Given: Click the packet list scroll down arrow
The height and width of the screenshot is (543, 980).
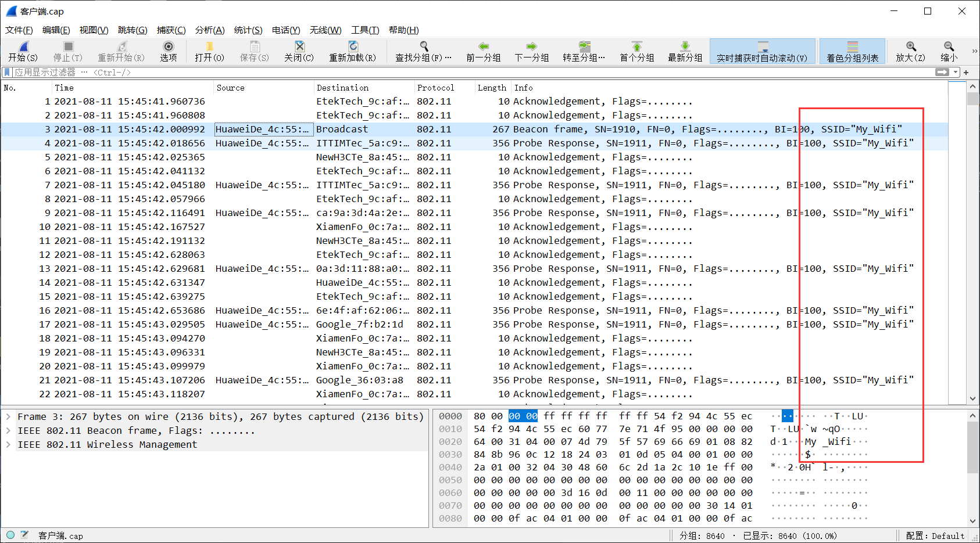Looking at the screenshot, I should 973,399.
